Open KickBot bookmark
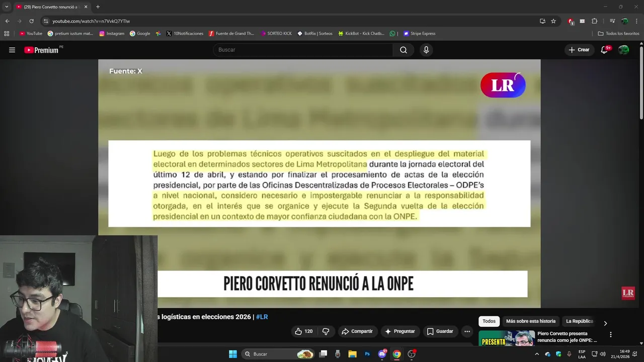The image size is (644, 362). 361,34
